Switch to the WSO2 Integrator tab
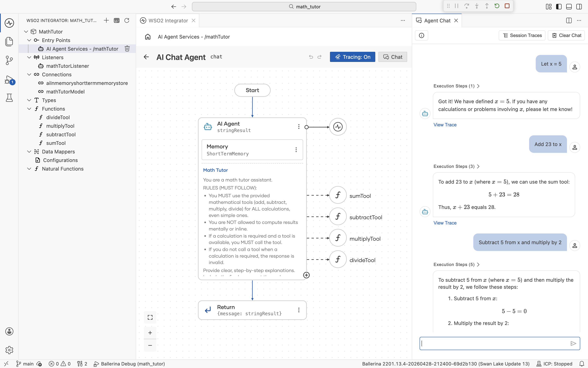 pyautogui.click(x=168, y=21)
